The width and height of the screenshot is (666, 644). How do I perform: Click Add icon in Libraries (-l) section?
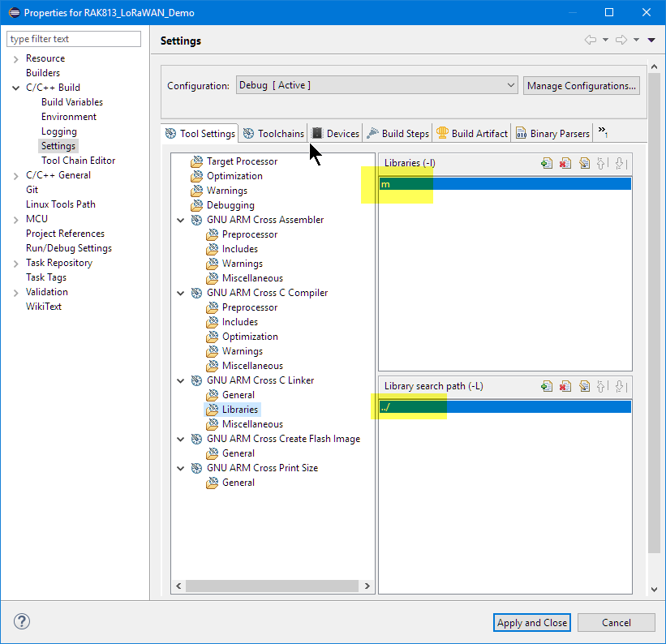(x=547, y=163)
